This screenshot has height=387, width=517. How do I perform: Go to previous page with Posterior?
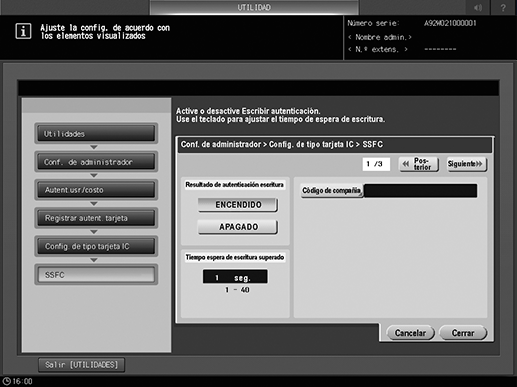pos(419,164)
